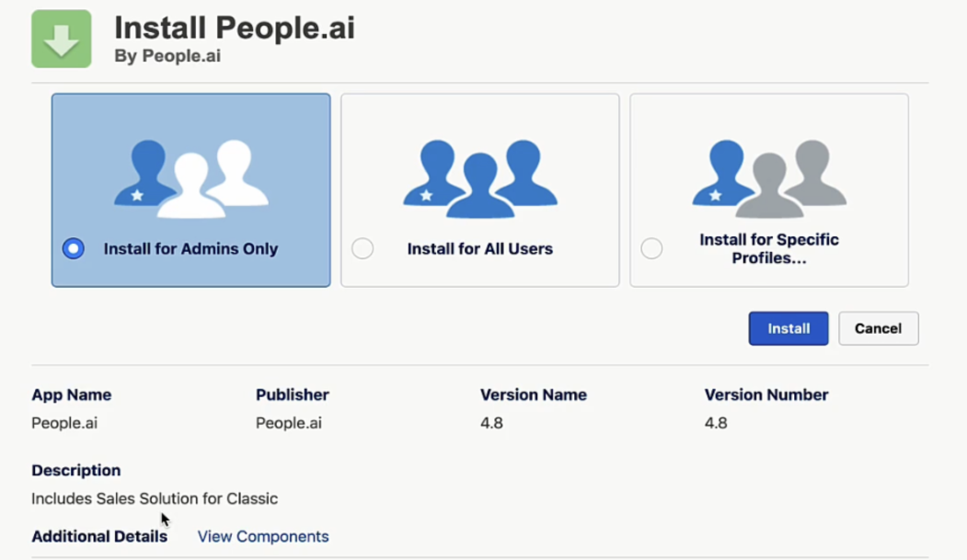Open the View Components link
Viewport: 967px width, 560px height.
[263, 537]
